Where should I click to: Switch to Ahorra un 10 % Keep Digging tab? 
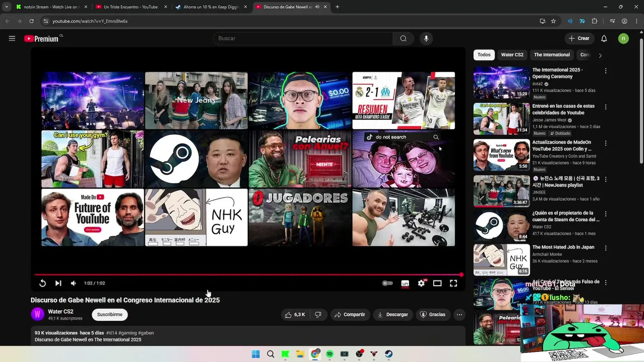(210, 7)
